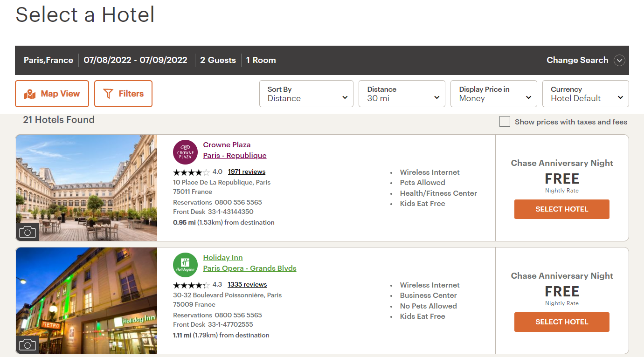
Task: Click the 07/08/2022 - 07/09/2022 dates
Action: click(x=136, y=60)
